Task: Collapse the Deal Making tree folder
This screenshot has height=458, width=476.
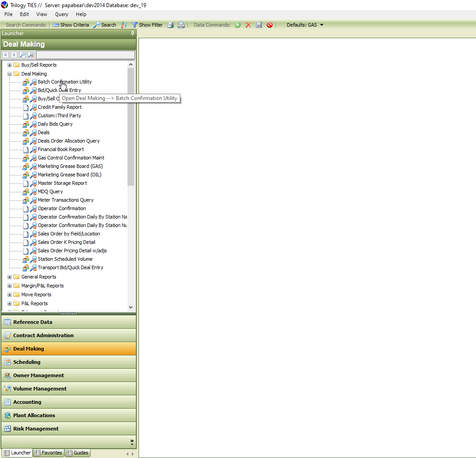Action: pyautogui.click(x=10, y=74)
